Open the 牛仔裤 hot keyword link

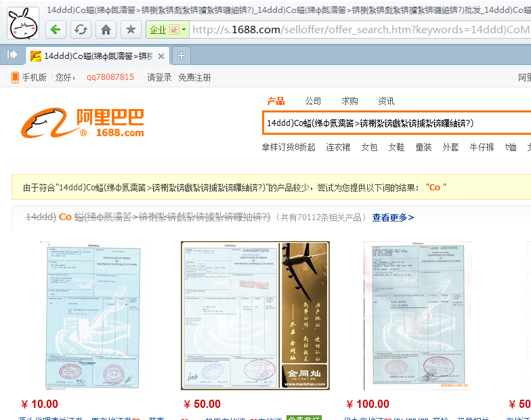pos(482,147)
